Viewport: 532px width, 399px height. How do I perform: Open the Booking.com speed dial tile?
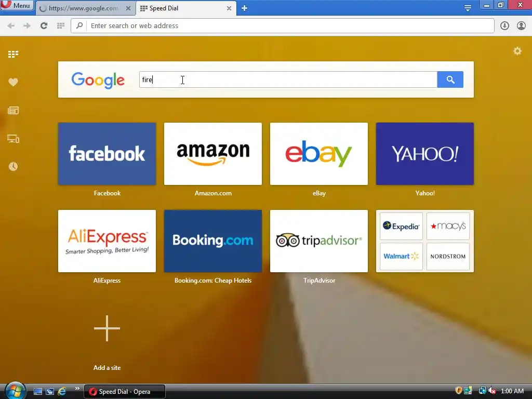pyautogui.click(x=212, y=241)
